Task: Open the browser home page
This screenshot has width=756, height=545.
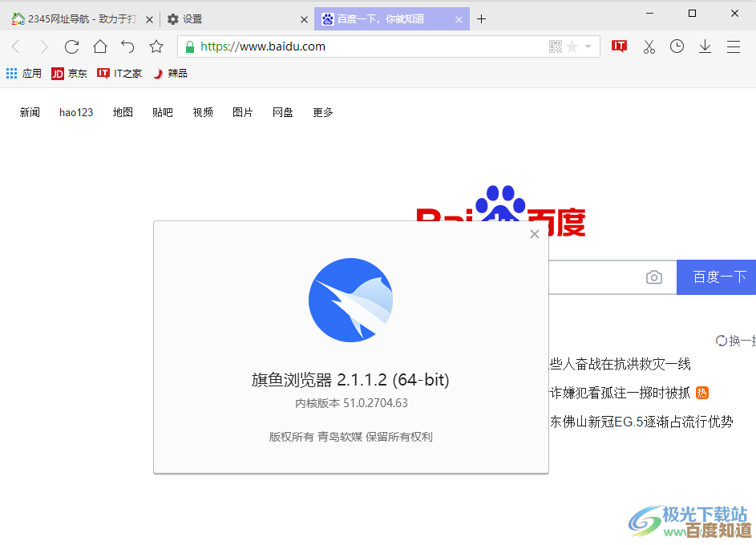Action: pyautogui.click(x=99, y=46)
